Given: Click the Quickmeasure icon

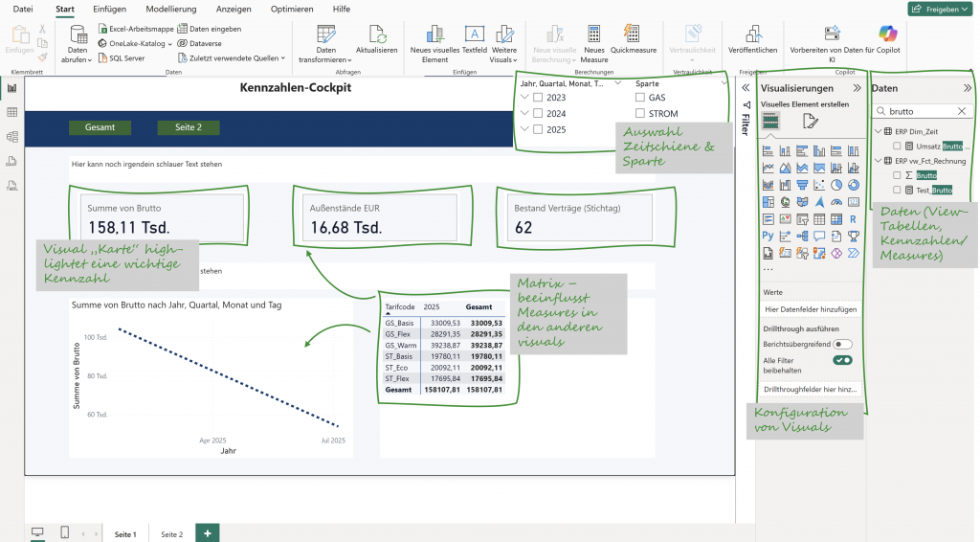Looking at the screenshot, I should (633, 34).
